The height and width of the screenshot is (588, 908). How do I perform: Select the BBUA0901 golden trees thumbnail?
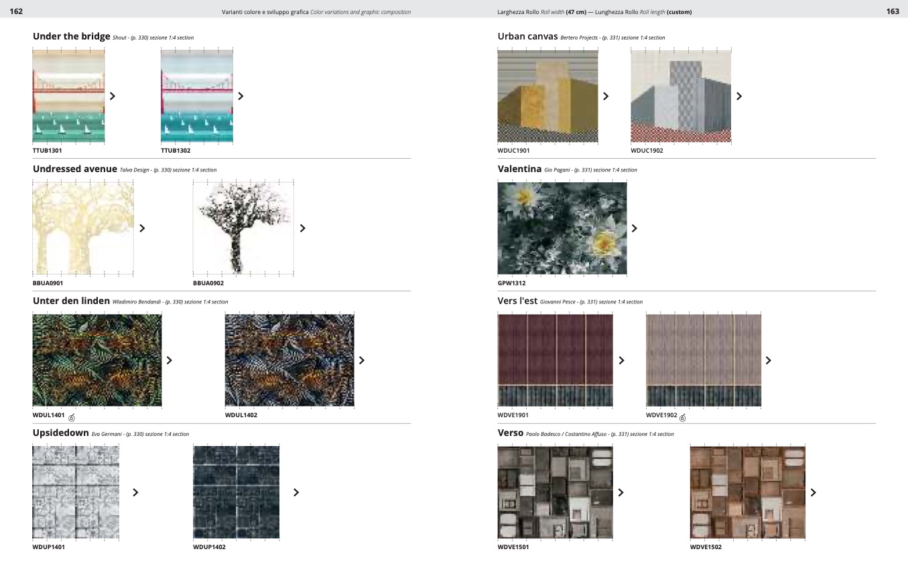click(83, 228)
